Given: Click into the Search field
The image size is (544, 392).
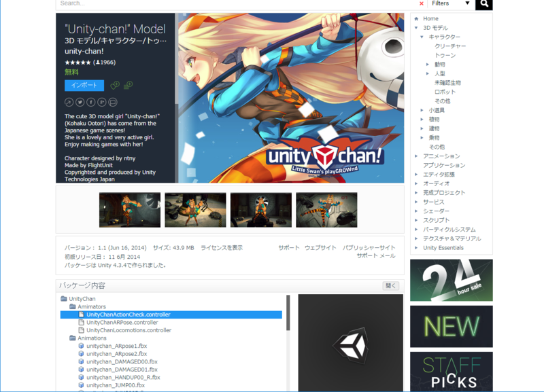Looking at the screenshot, I should [x=236, y=4].
